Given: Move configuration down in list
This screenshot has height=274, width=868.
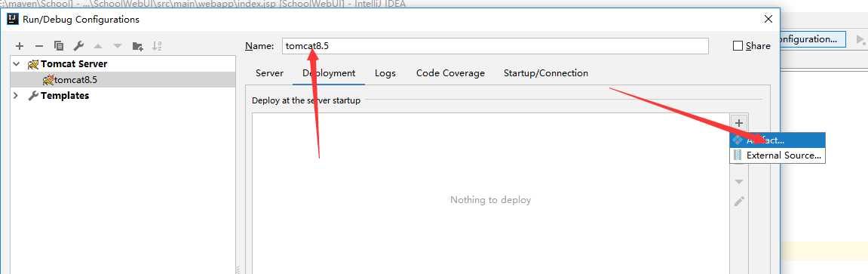Looking at the screenshot, I should coord(118,47).
